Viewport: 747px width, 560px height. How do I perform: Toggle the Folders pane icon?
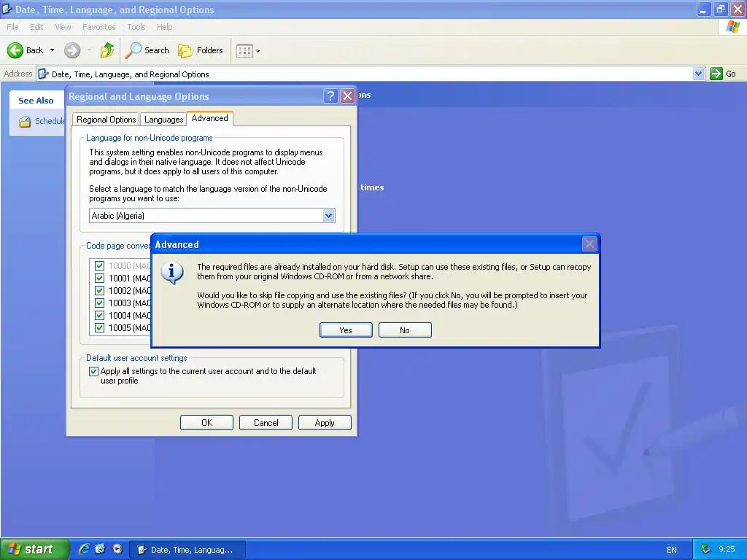tap(185, 50)
